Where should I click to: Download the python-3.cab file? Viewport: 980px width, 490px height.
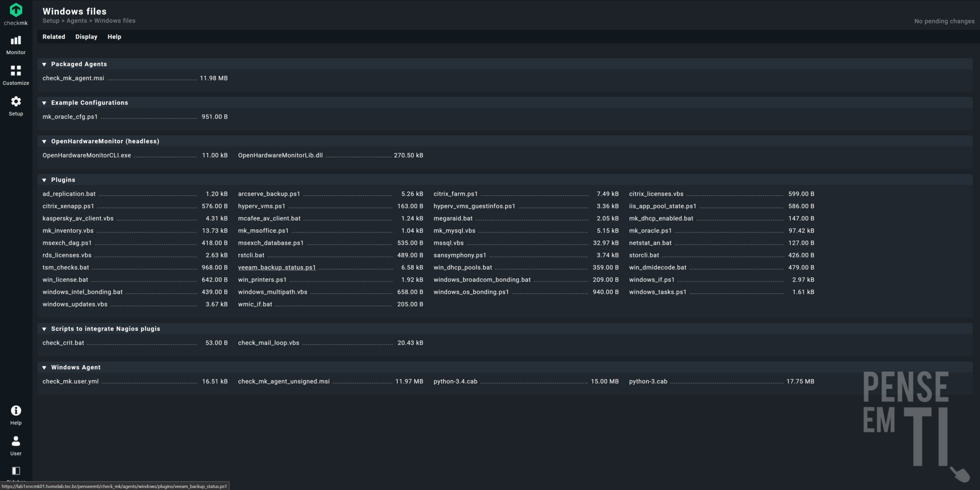[647, 381]
